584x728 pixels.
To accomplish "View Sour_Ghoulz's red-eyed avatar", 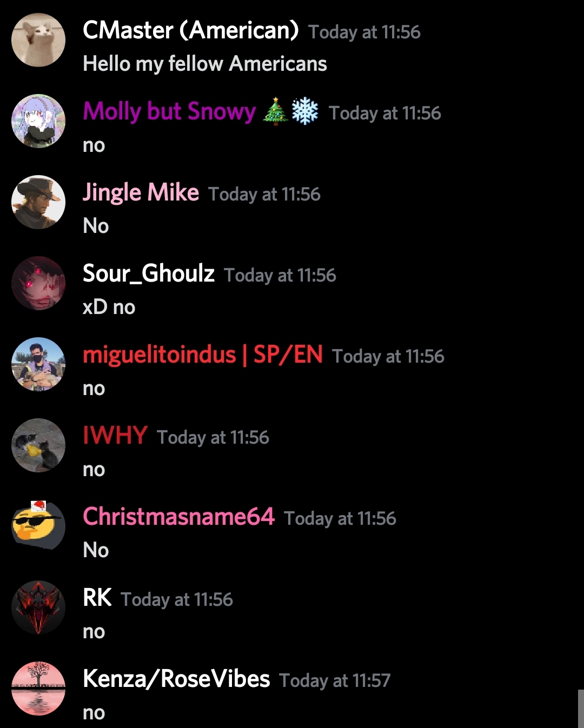I will [x=38, y=283].
